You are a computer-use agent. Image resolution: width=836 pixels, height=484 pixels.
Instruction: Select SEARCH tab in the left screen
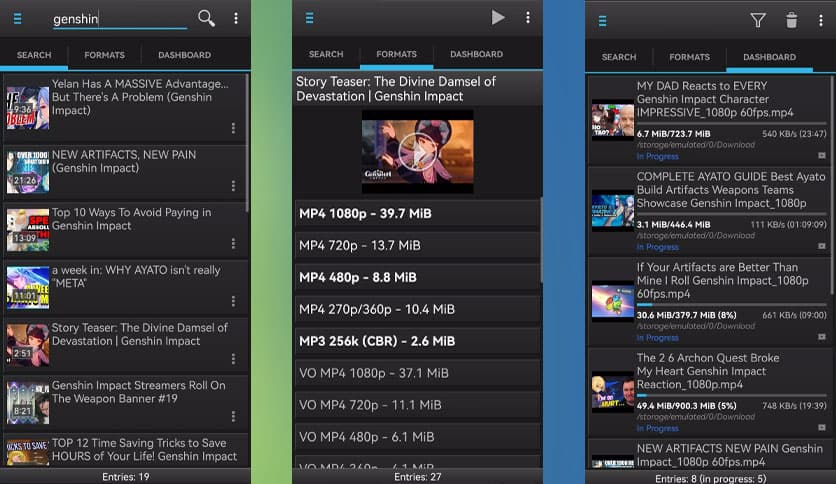(34, 55)
